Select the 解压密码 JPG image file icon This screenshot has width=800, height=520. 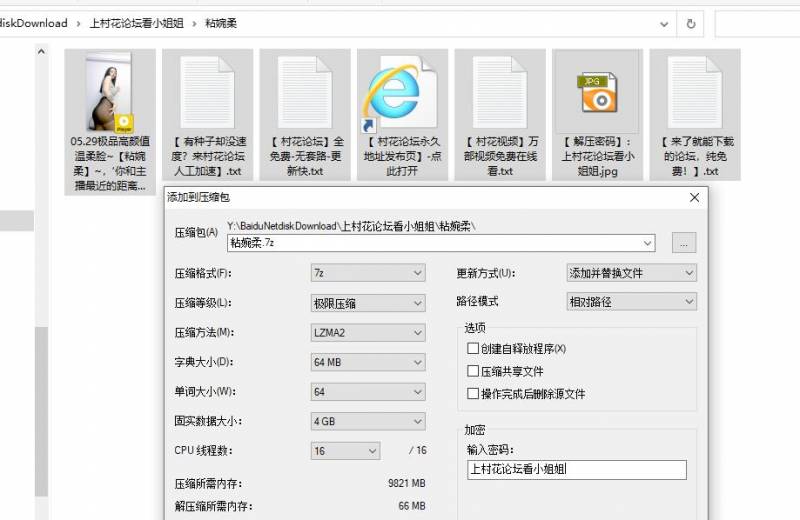point(597,94)
